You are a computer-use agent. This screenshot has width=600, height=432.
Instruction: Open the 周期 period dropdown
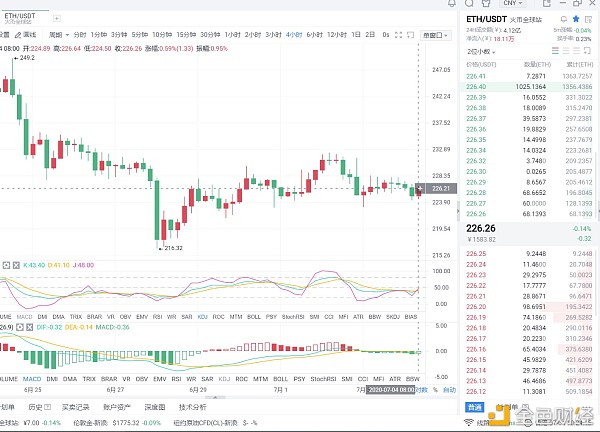tap(59, 35)
